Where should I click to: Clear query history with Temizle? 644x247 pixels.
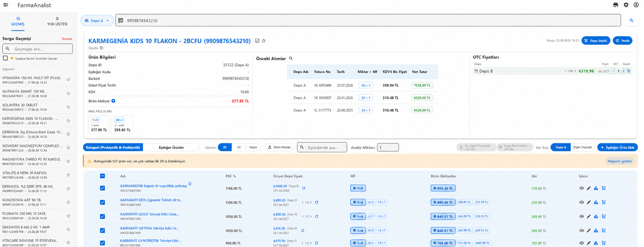pos(67,39)
